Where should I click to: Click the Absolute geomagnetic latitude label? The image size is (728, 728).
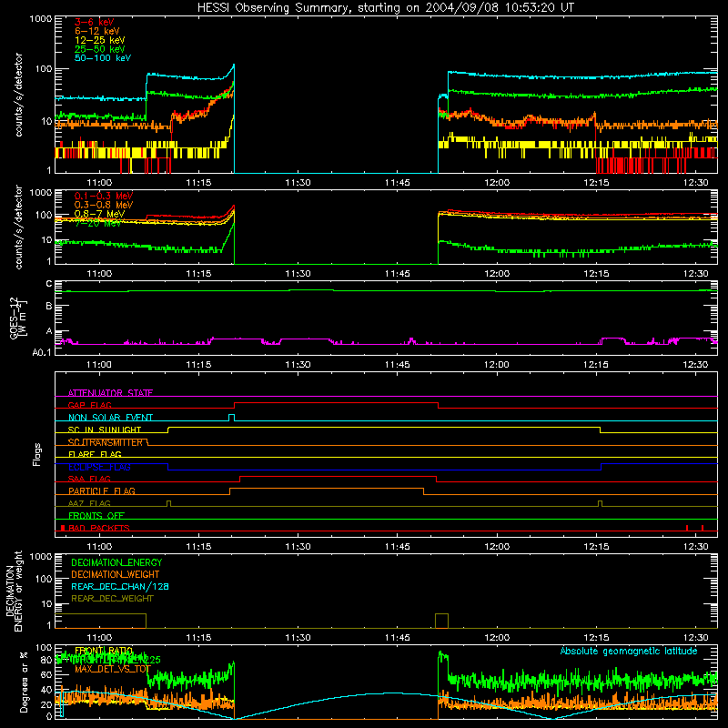pyautogui.click(x=629, y=651)
